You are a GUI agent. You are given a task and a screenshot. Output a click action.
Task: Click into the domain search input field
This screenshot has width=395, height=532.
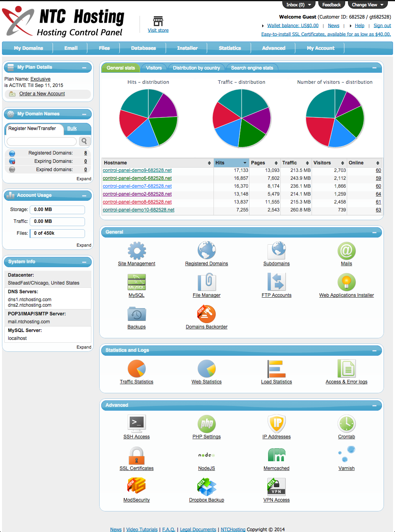42,141
